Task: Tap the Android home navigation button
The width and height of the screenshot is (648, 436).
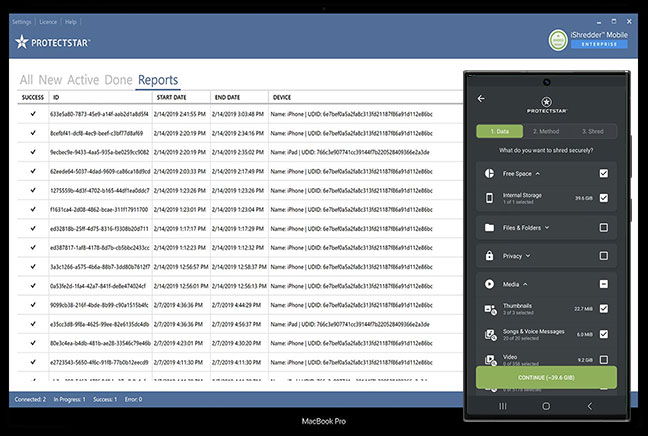Action: click(x=546, y=406)
